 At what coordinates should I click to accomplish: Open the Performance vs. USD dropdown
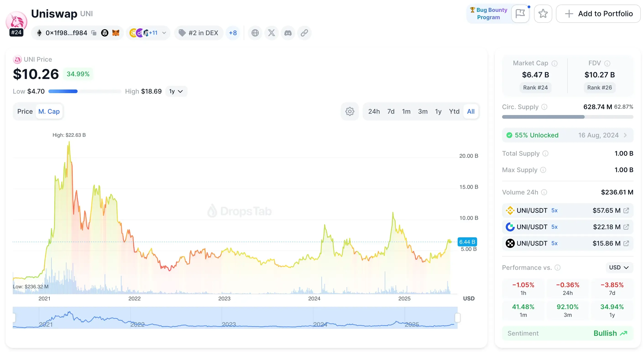click(x=619, y=267)
